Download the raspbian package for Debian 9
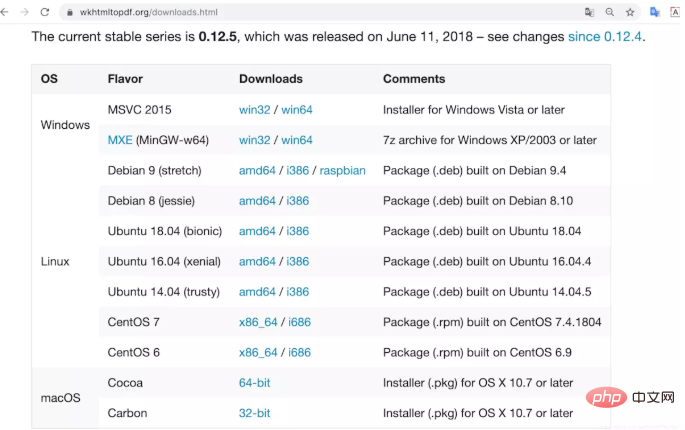Image resolution: width=685 pixels, height=430 pixels. [342, 170]
